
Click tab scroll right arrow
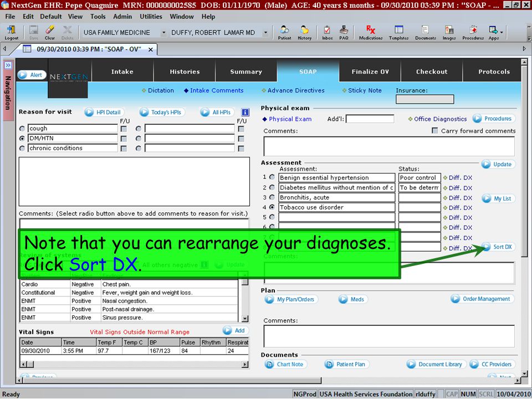524,49
